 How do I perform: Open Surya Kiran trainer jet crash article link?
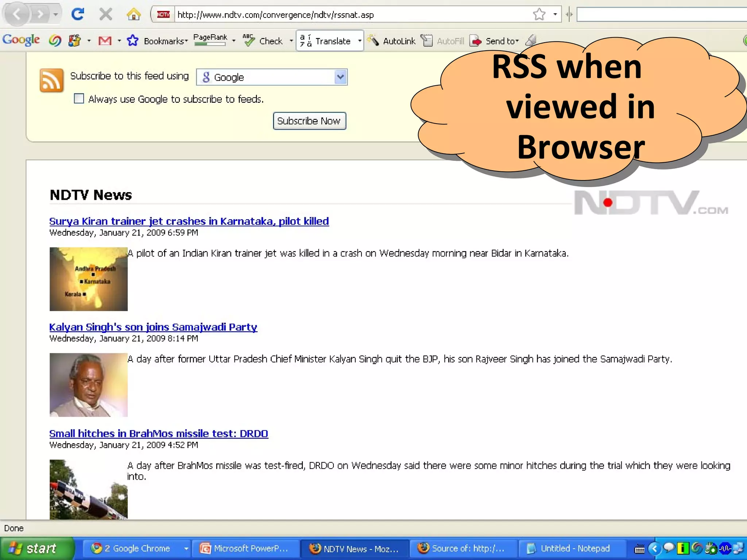tap(189, 221)
